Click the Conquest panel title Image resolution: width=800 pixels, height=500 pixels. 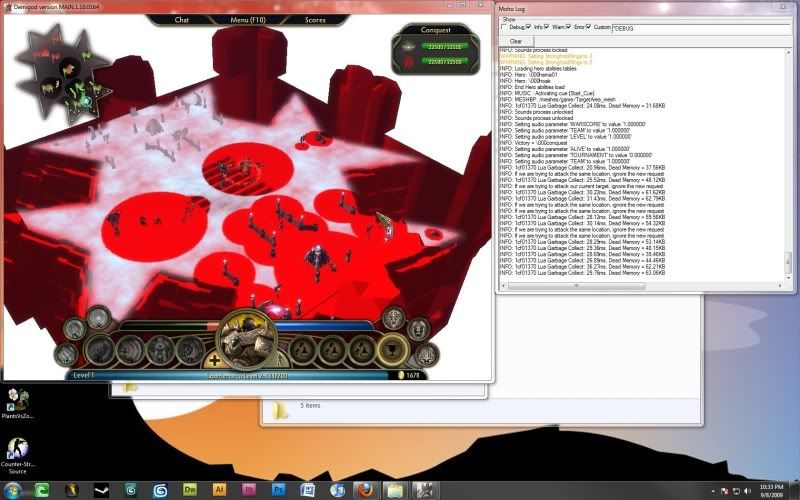click(435, 30)
